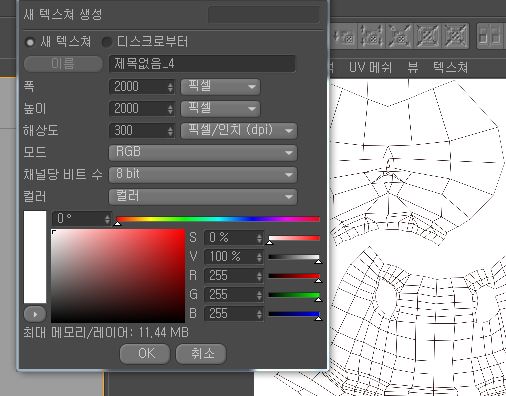Click the green G channel slider
This screenshot has height=396, width=506.
(x=294, y=295)
